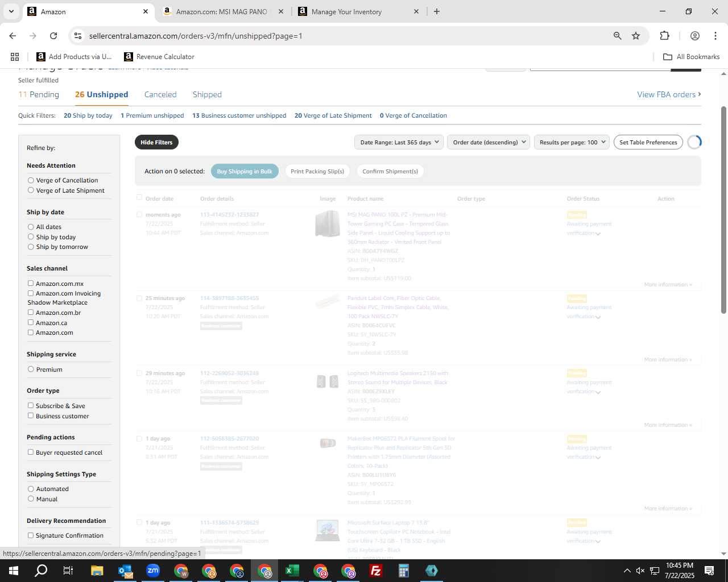Screen dimensions: 728x582
Task: Bookmark this page with the star icon
Action: (x=636, y=36)
